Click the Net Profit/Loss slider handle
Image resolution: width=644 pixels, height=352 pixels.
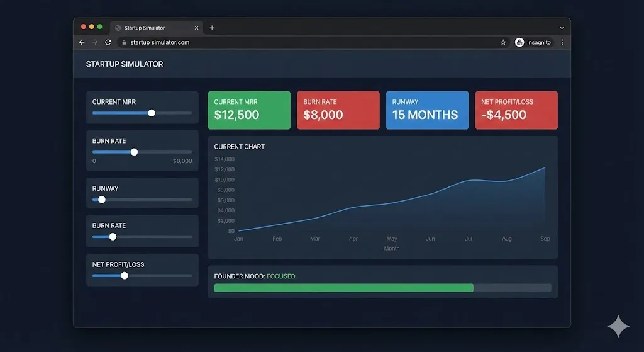[125, 276]
